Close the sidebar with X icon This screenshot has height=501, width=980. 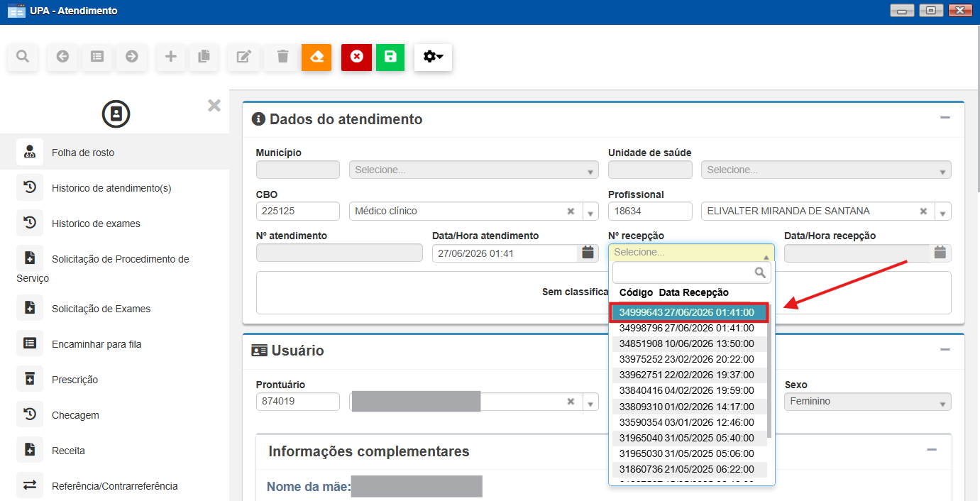pyautogui.click(x=214, y=106)
